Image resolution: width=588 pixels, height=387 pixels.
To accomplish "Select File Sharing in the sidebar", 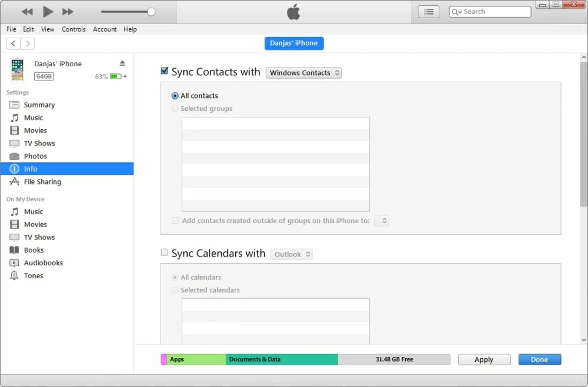I will (x=42, y=182).
